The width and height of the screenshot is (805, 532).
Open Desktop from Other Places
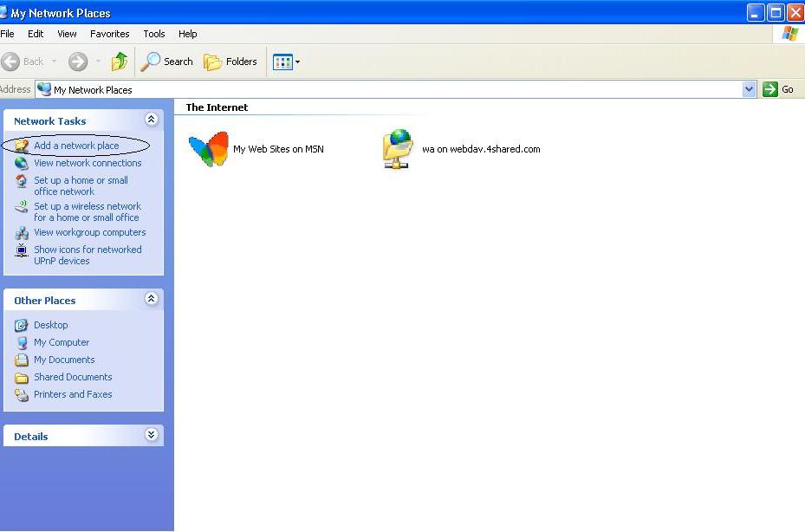click(51, 325)
